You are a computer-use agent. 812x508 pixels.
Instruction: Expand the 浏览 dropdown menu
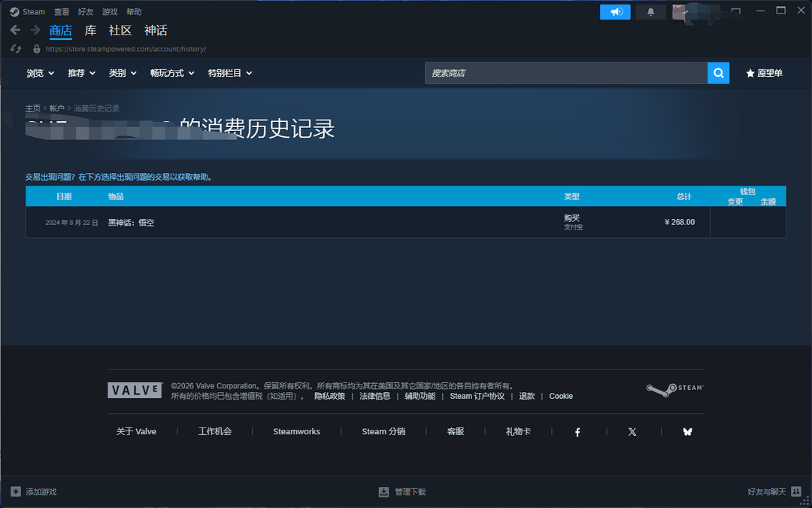coord(40,73)
